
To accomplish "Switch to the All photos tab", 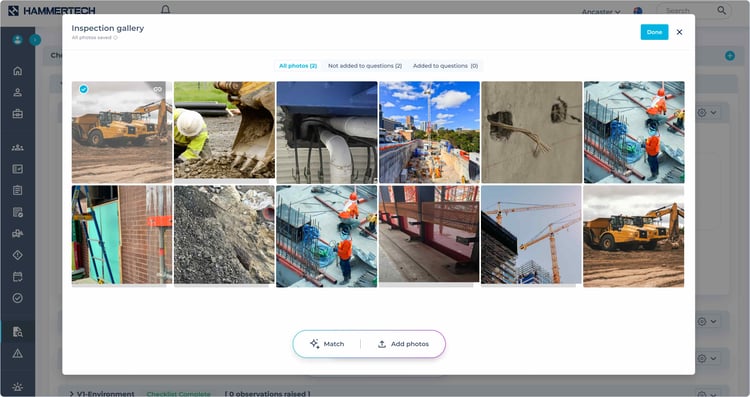I will [x=298, y=66].
